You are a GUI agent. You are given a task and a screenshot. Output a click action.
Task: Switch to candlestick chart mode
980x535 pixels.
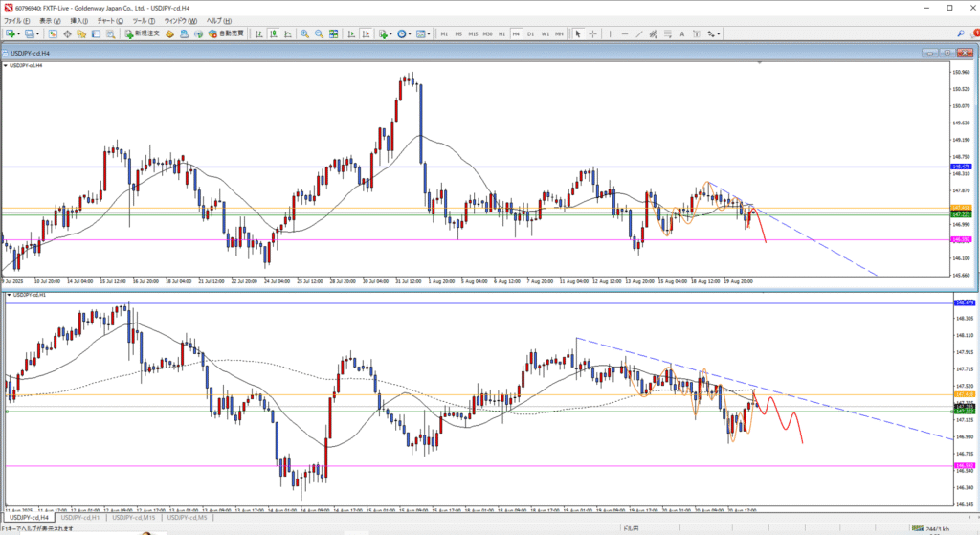pyautogui.click(x=273, y=33)
